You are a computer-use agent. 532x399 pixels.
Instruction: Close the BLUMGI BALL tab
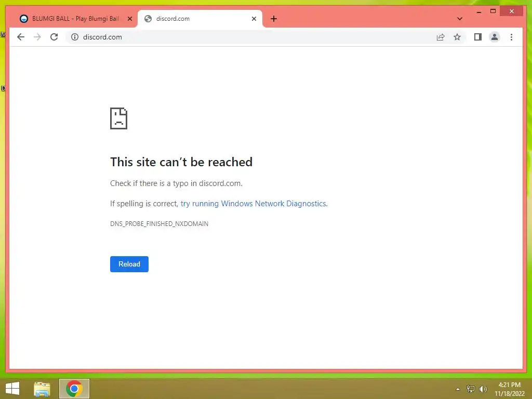pyautogui.click(x=130, y=19)
